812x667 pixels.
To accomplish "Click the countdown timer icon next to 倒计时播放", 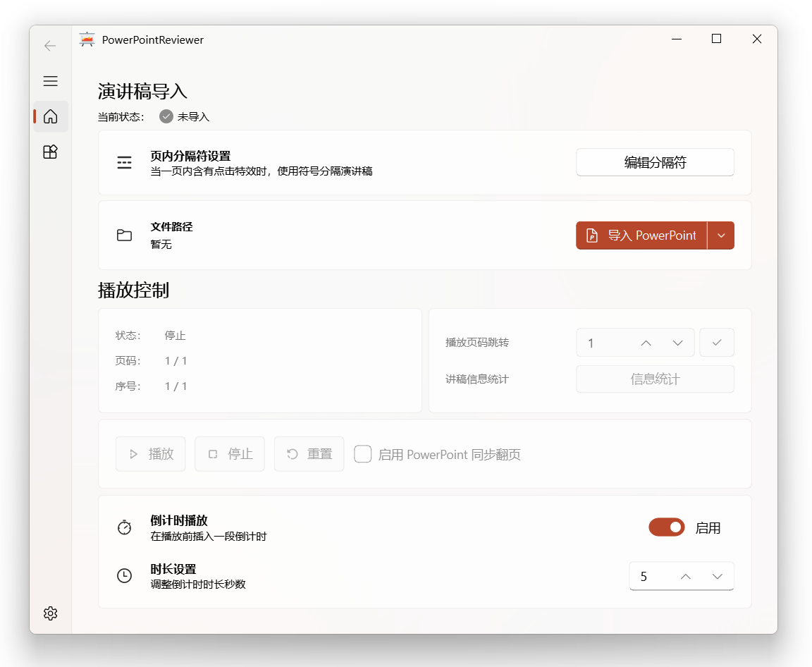I will tap(125, 527).
